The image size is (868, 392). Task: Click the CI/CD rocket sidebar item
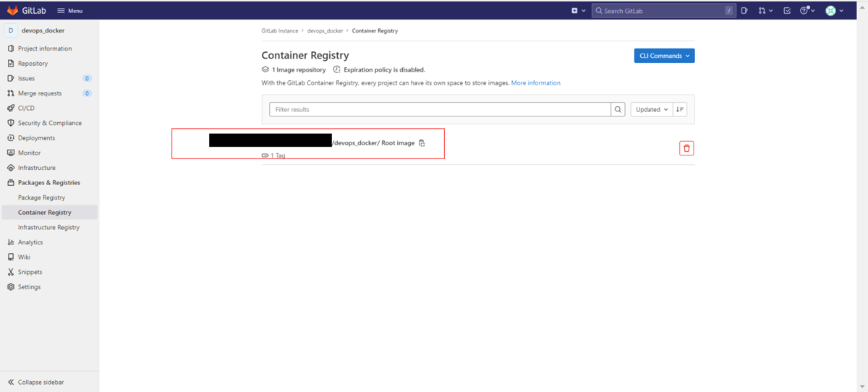coord(26,108)
